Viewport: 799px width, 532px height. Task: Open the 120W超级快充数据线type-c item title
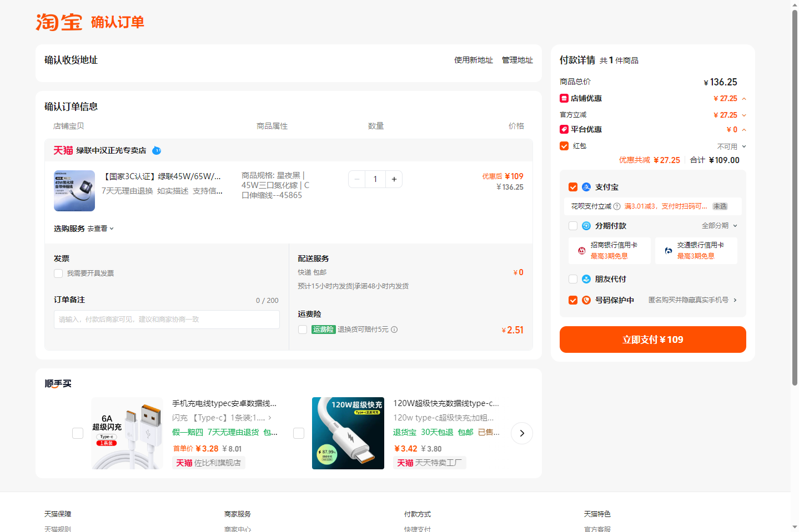click(446, 403)
